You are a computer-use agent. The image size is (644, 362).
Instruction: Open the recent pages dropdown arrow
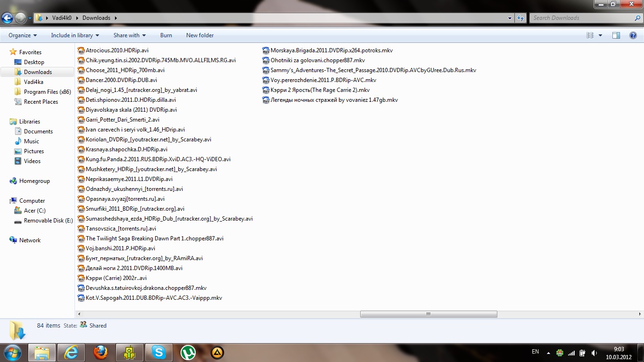[x=30, y=18]
